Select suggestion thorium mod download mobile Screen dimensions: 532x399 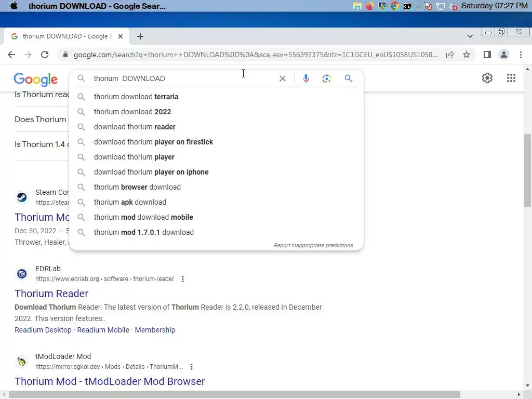pos(216,217)
